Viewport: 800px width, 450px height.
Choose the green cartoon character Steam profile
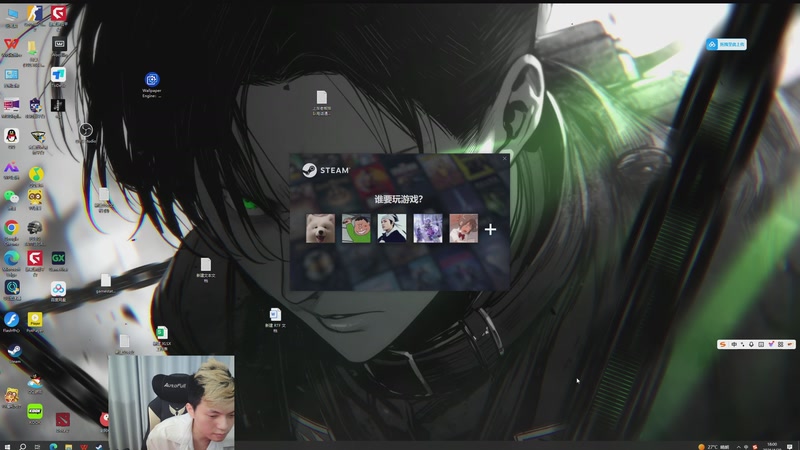click(356, 228)
